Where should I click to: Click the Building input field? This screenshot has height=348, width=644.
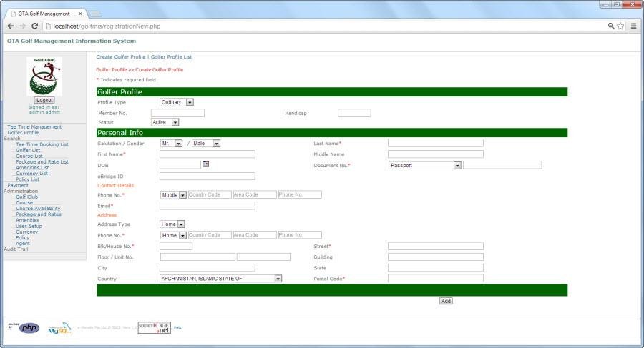pos(435,257)
